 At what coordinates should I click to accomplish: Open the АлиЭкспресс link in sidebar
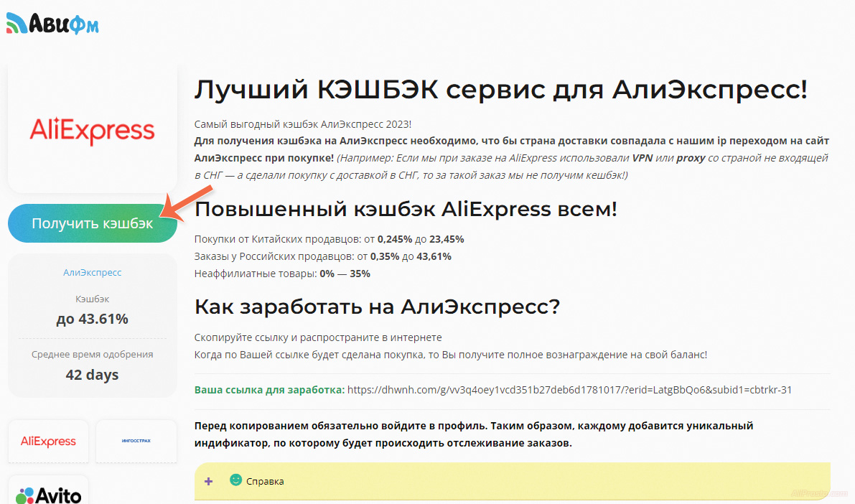[x=92, y=273]
